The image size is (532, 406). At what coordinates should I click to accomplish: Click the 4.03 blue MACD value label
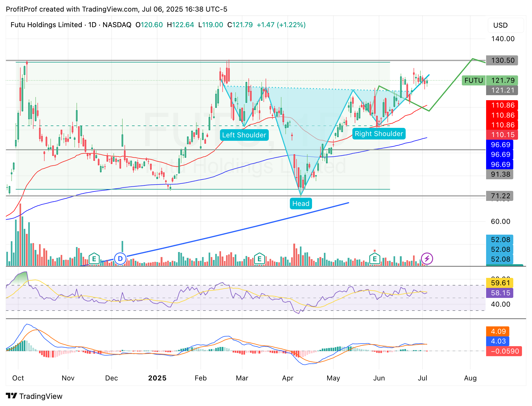[498, 341]
